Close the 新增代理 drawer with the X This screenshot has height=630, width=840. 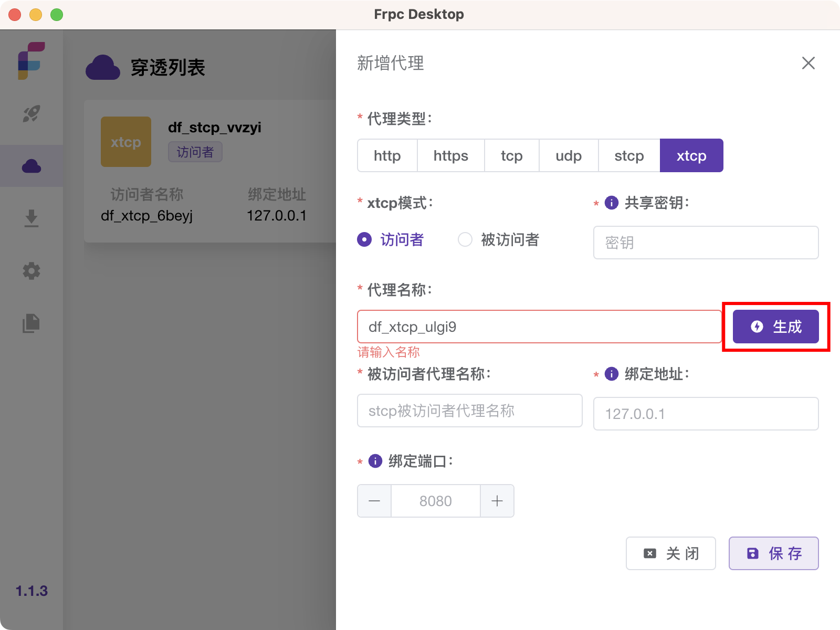point(808,63)
